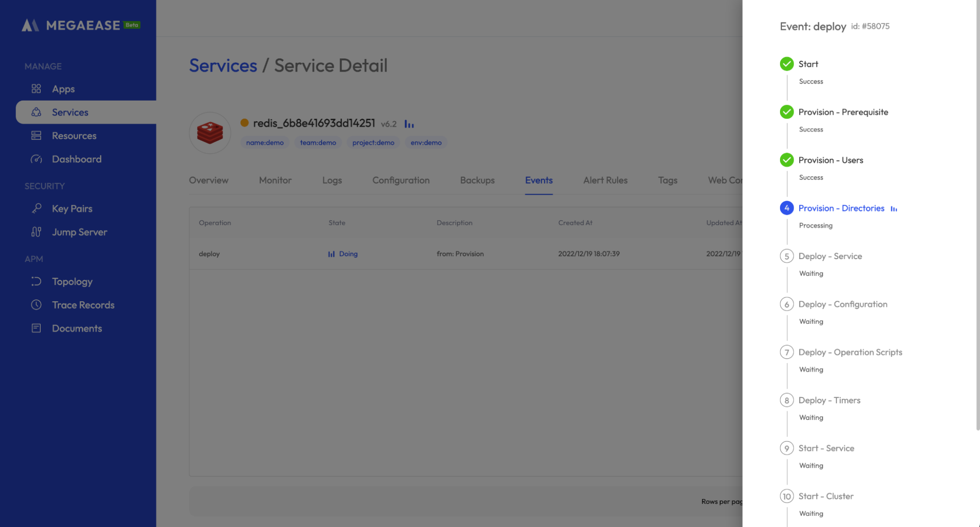
Task: Click the 'from: Provision' description cell
Action: click(x=460, y=254)
